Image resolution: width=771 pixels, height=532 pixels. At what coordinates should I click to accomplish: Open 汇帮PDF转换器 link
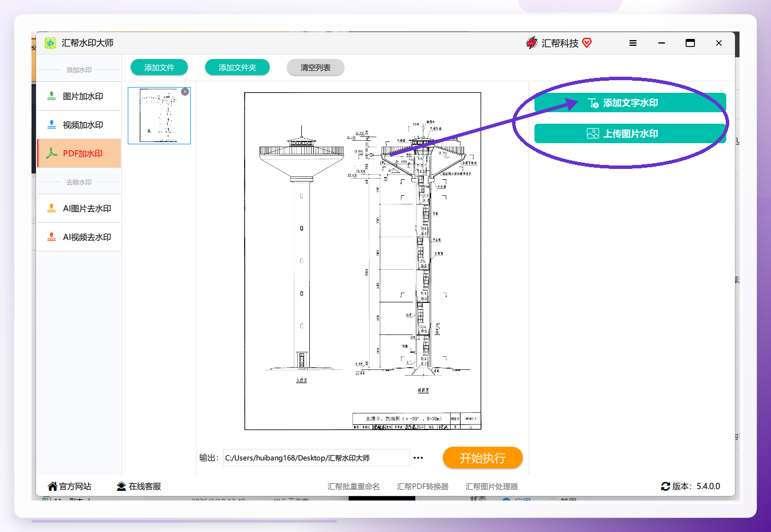[423, 486]
